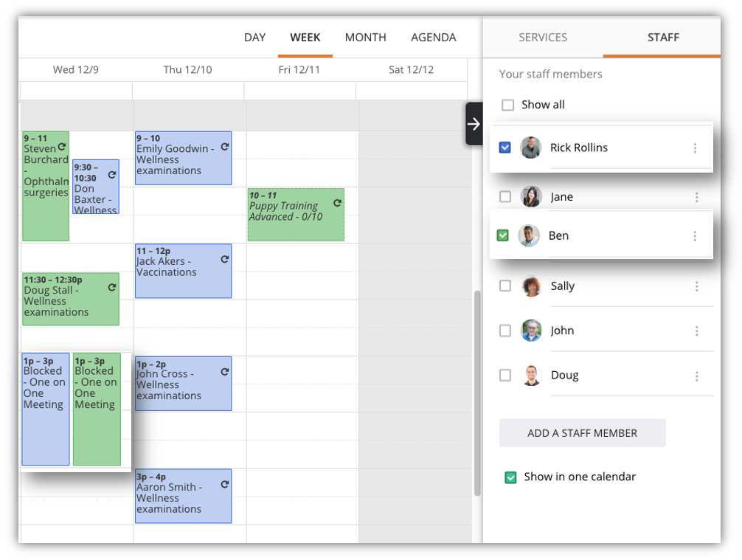Collapse side panel with arrow button
Viewport: 742px width, 560px height.
(474, 124)
